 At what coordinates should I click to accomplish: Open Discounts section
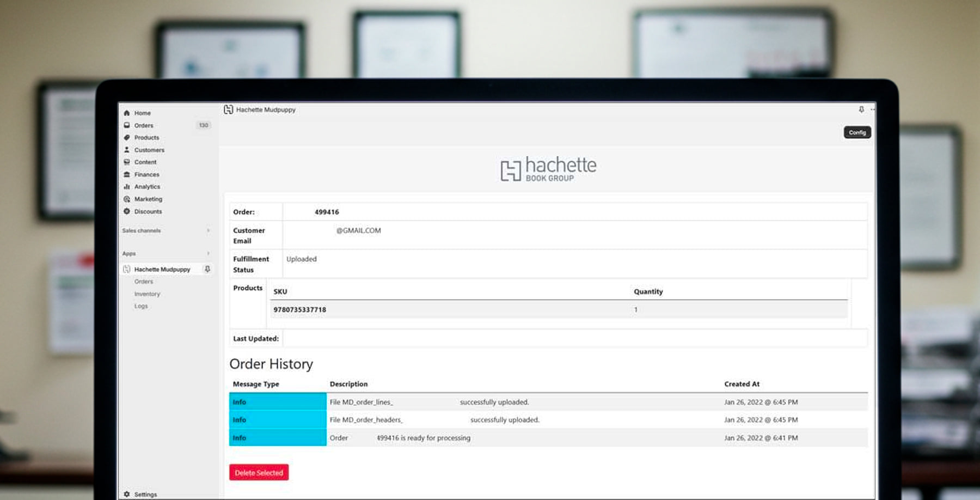coord(148,211)
